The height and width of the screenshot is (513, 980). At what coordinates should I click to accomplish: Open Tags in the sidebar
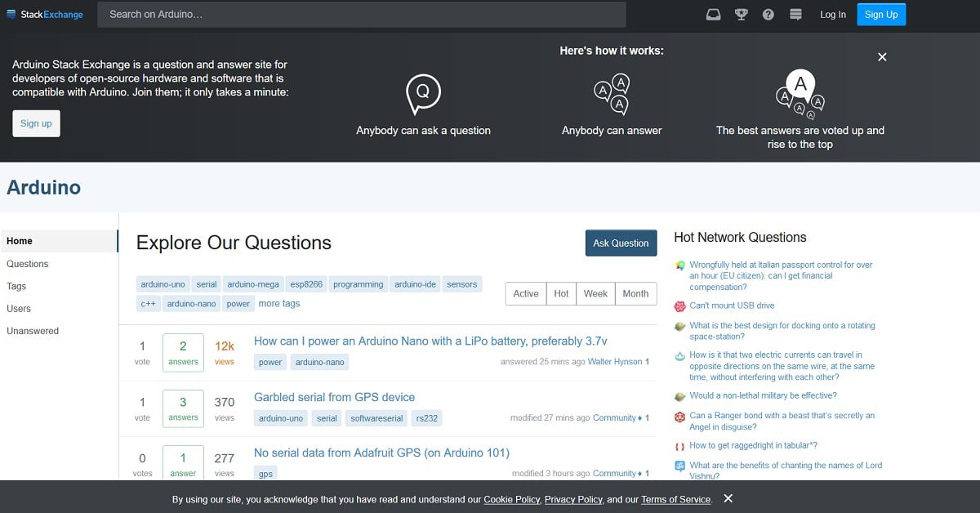click(x=16, y=287)
